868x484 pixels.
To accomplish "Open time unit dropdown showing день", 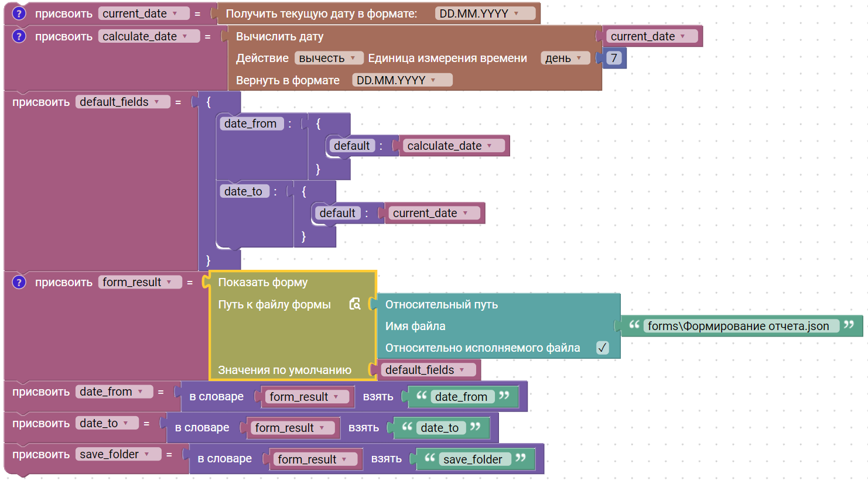I will [x=564, y=58].
